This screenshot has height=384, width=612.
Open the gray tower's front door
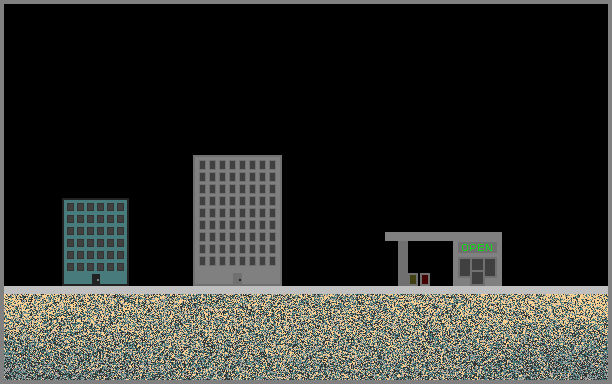pos(237,279)
